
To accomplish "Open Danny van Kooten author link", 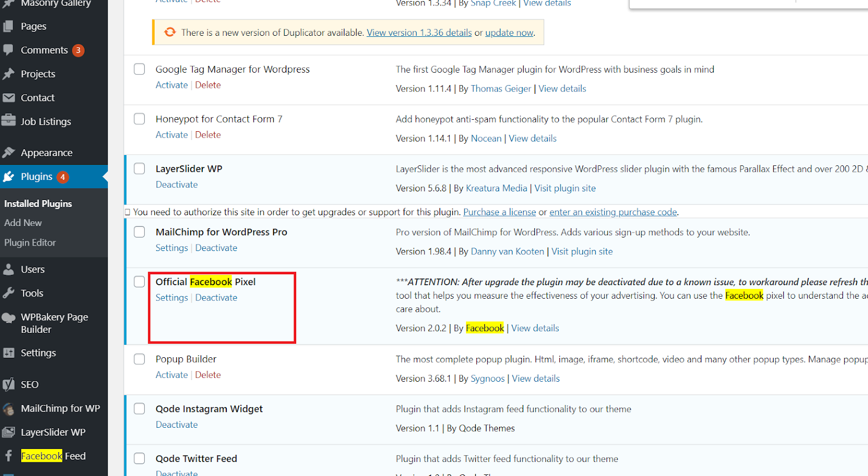I will [507, 252].
